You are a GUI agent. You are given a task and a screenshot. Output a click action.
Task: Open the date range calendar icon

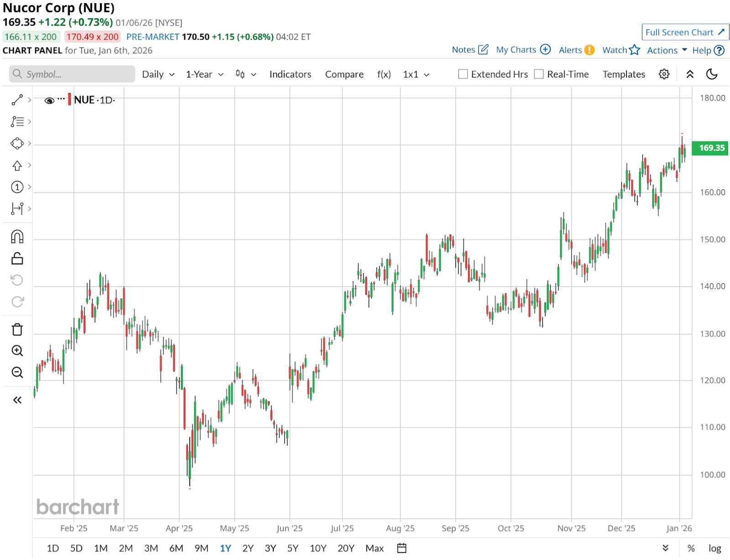pos(401,548)
